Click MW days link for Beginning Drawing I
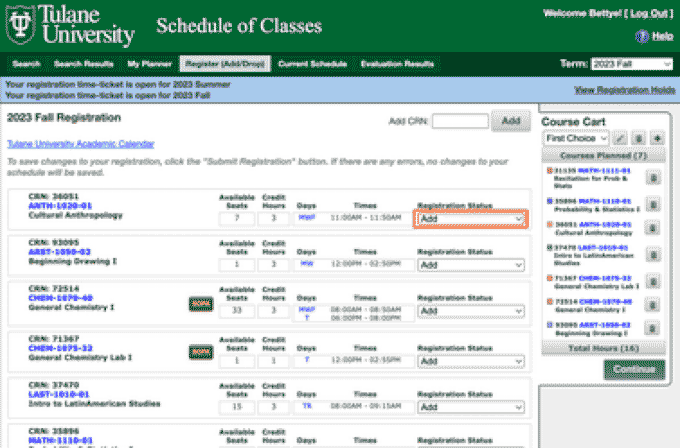The height and width of the screenshot is (448, 680). pyautogui.click(x=307, y=263)
